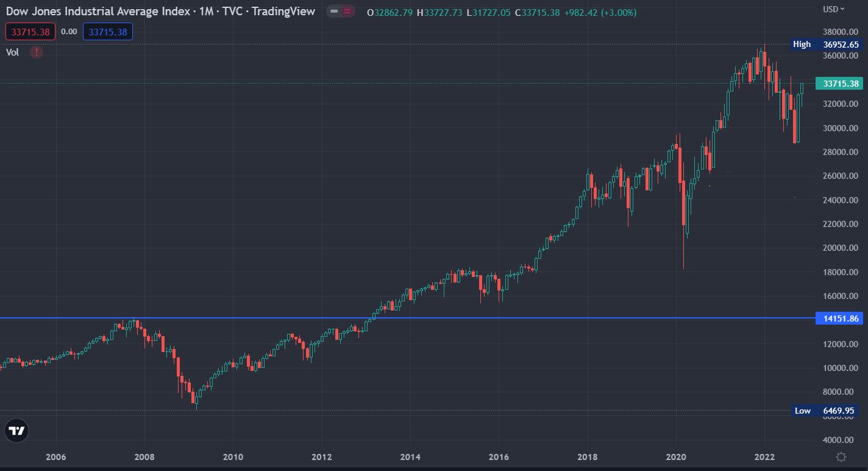Click 2014 on the time axis
Image resolution: width=868 pixels, height=471 pixels.
[x=410, y=457]
